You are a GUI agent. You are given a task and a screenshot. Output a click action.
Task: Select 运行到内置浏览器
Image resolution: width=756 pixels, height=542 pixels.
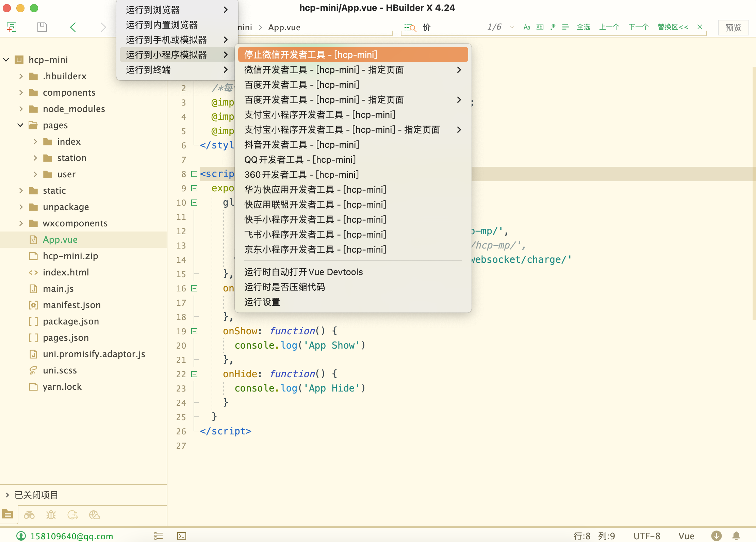[177, 25]
